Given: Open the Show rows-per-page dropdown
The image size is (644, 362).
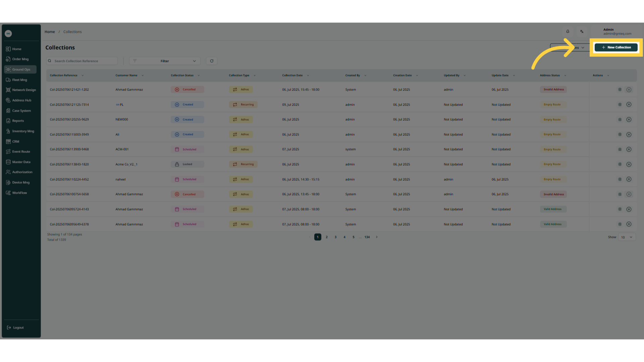Looking at the screenshot, I should pyautogui.click(x=627, y=237).
